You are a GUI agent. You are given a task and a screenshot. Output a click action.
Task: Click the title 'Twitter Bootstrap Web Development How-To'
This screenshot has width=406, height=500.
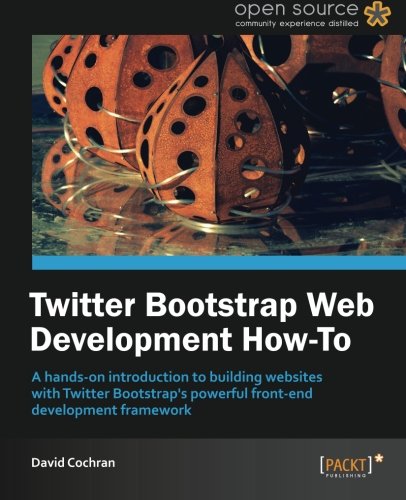(x=202, y=323)
